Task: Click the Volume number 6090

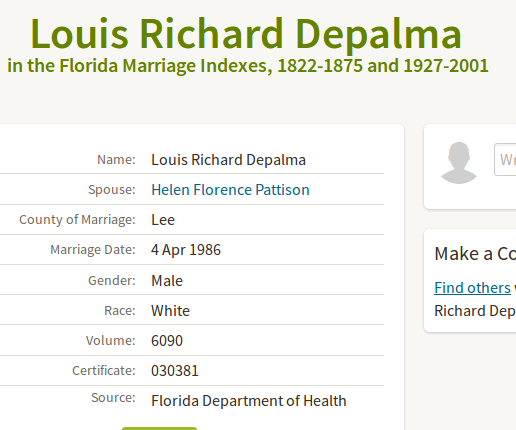Action: tap(167, 341)
